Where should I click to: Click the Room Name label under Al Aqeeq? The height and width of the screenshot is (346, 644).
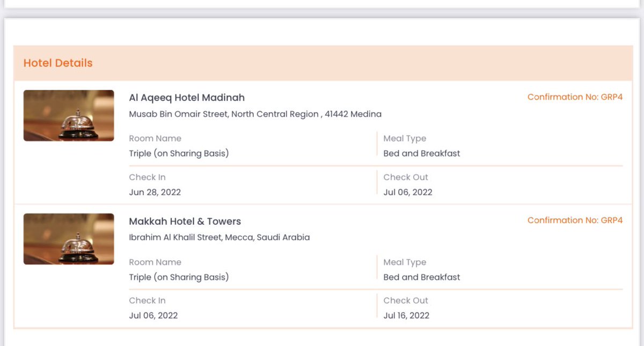click(x=155, y=138)
